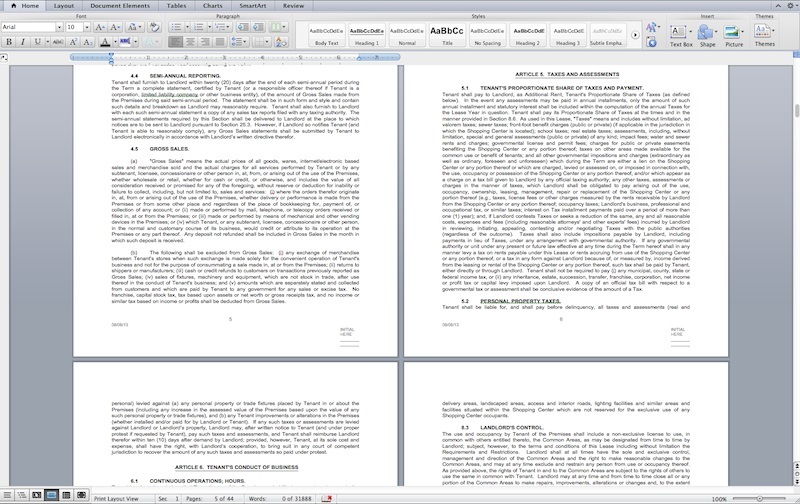Apply the Body Text style
This screenshot has height=504, width=800.
[327, 35]
